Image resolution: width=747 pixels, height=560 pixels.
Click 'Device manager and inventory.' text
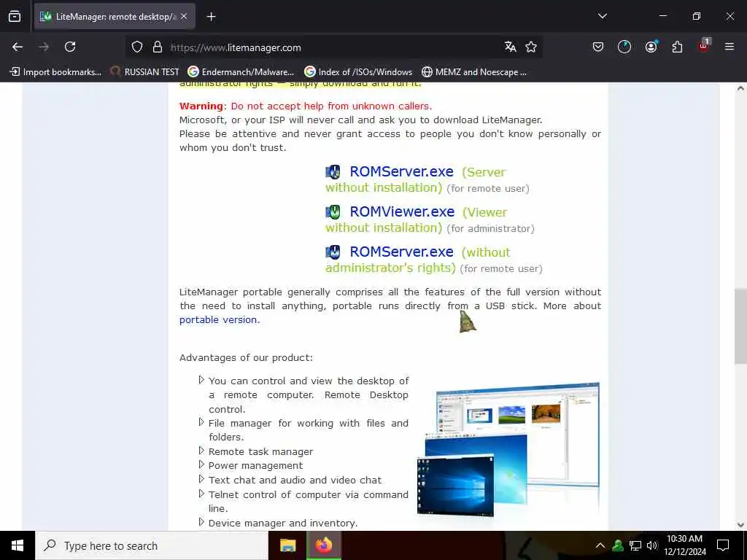click(283, 523)
